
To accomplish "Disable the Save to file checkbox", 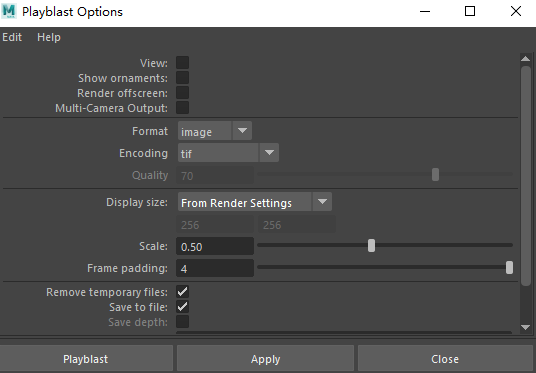I will click(183, 307).
